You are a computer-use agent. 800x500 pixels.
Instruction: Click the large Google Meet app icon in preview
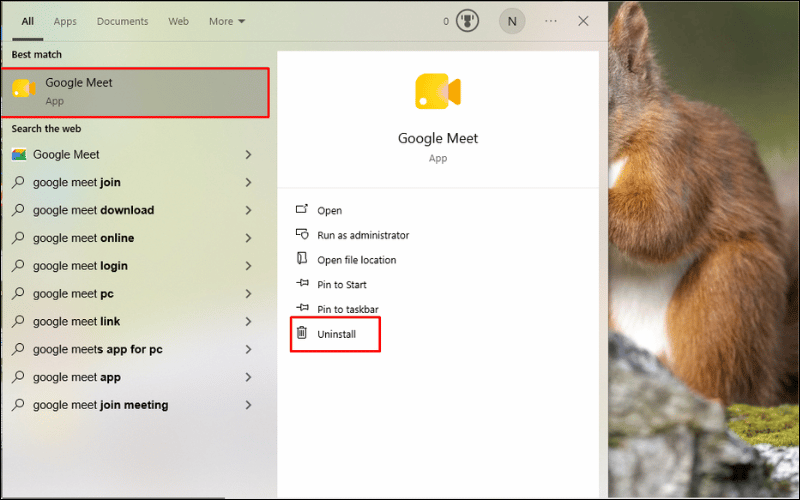tap(438, 91)
